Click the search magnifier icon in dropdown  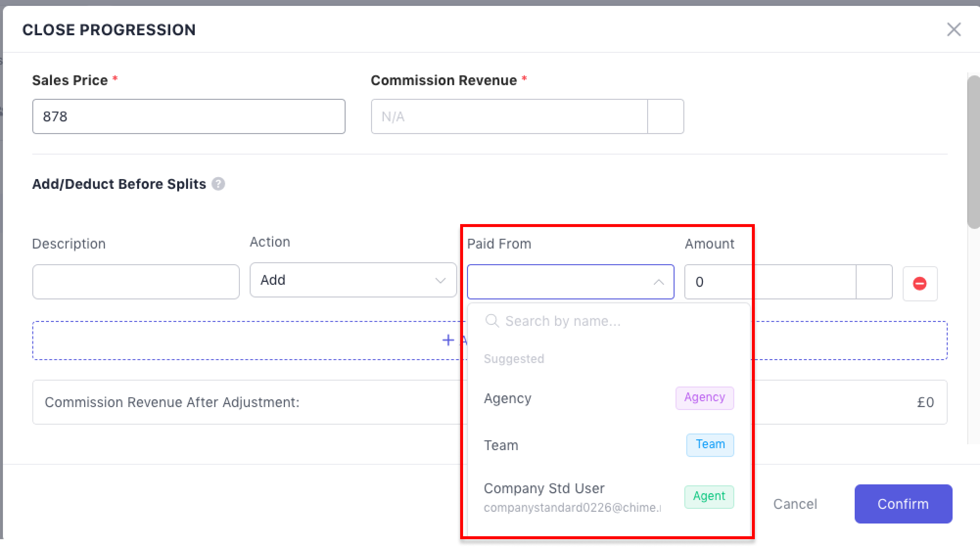tap(491, 321)
